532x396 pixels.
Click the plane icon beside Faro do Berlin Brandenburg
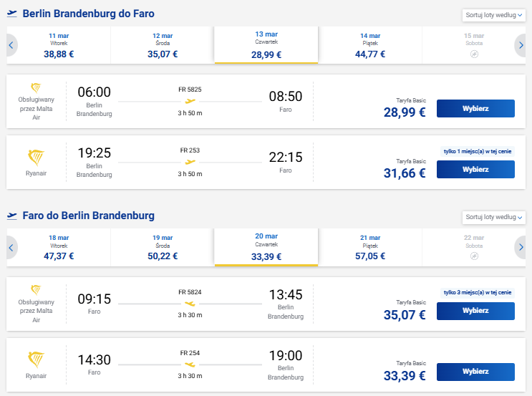12,216
